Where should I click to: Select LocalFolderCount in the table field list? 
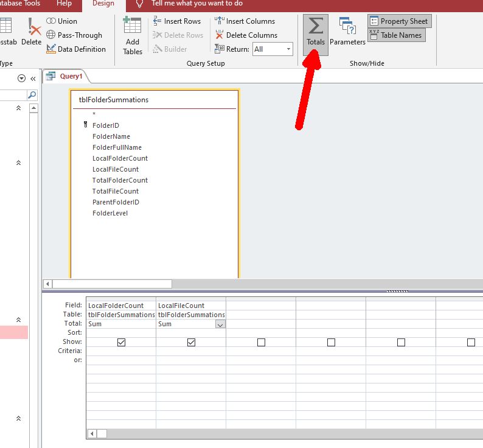point(120,158)
